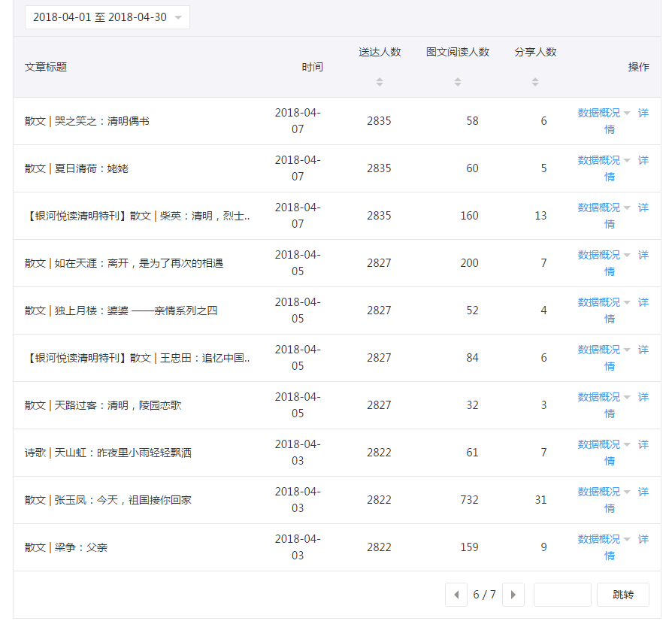Click read count 159 in 梁争 row
672x621 pixels.
tap(469, 547)
